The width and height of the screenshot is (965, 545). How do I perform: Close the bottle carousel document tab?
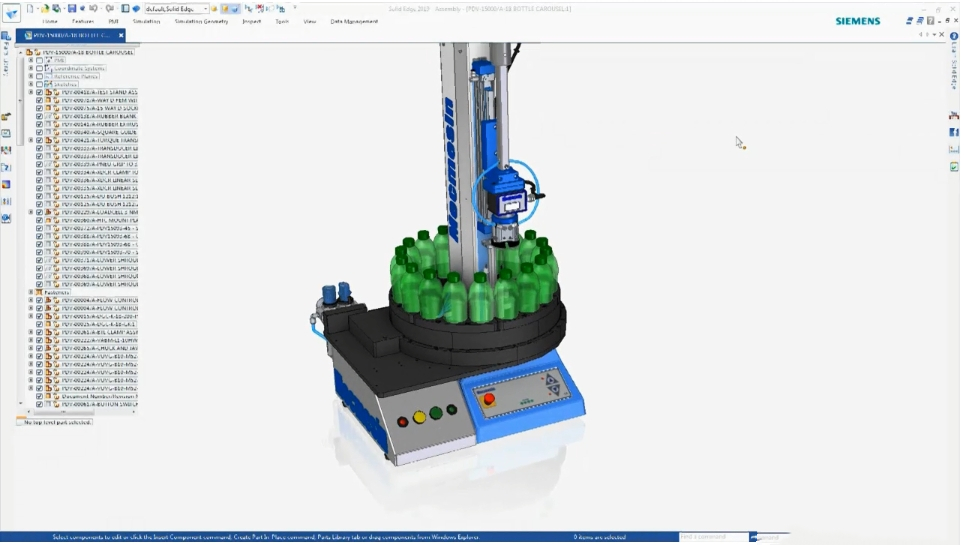coord(121,35)
